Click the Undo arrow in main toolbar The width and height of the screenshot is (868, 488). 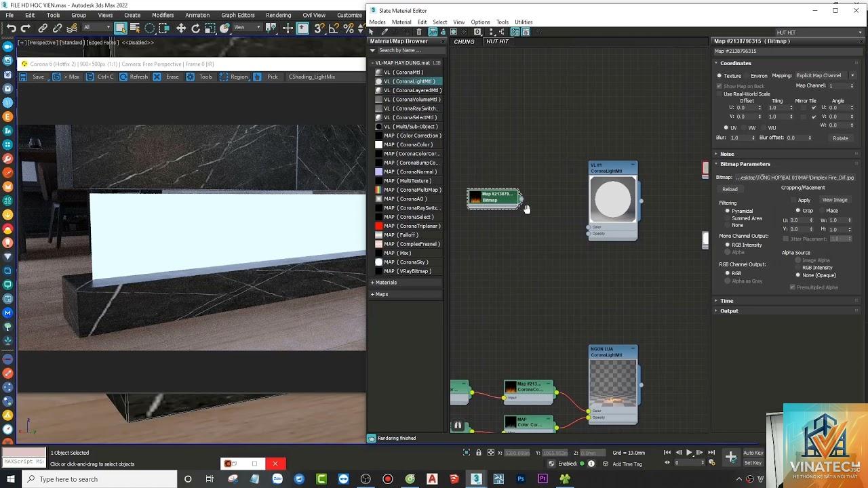click(12, 28)
